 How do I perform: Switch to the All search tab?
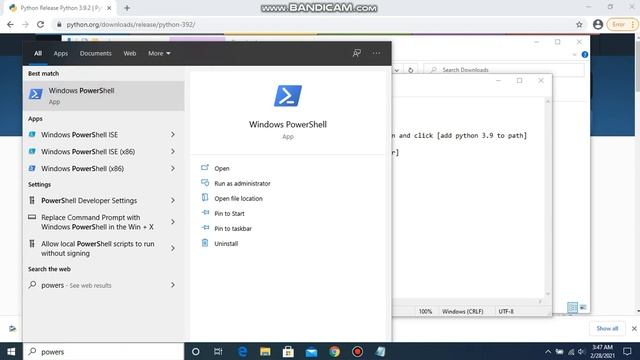38,53
